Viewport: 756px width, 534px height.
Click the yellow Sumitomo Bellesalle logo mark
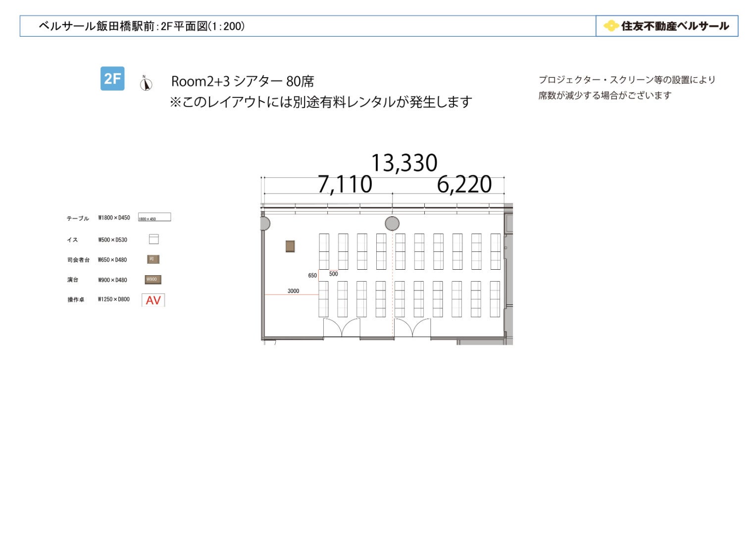611,26
